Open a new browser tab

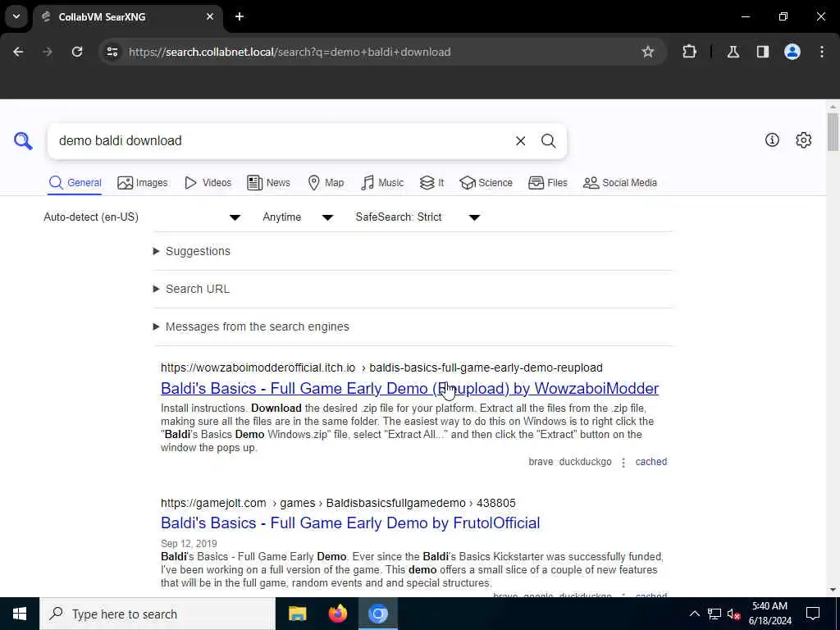240,16
